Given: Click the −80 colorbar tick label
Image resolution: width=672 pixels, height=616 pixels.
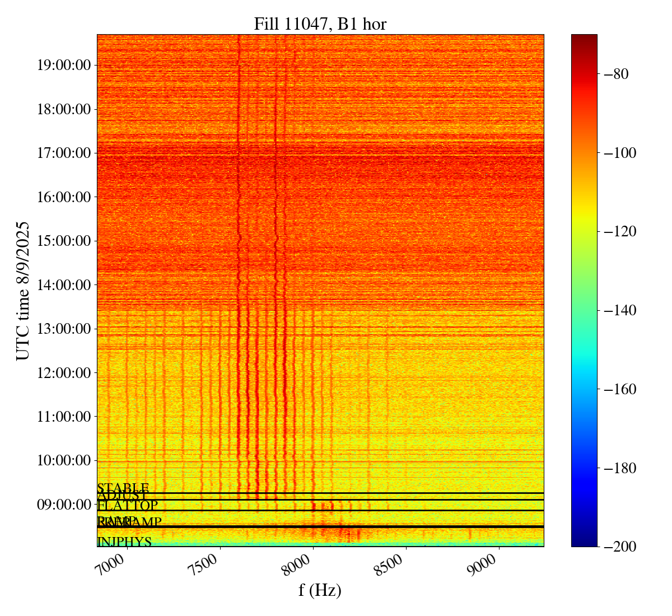Looking at the screenshot, I should 617,74.
